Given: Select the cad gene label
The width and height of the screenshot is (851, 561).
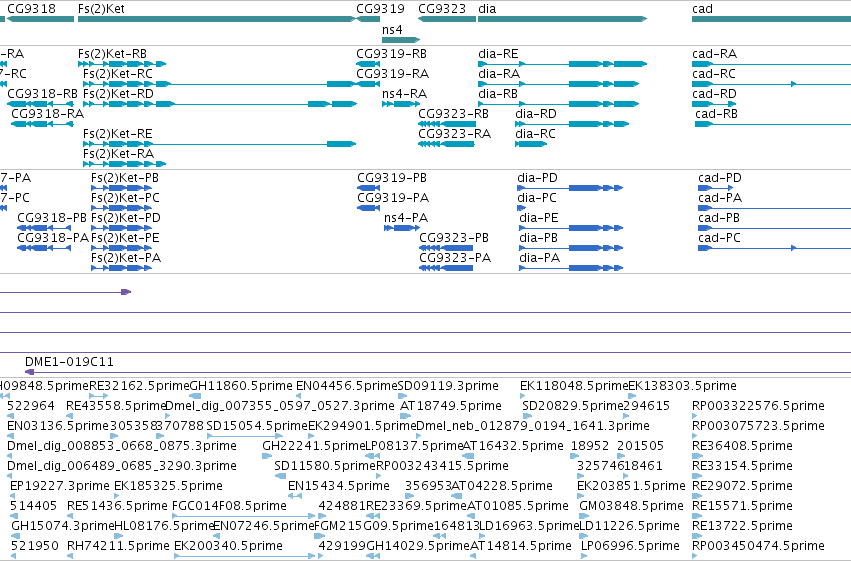Looking at the screenshot, I should pos(702,9).
